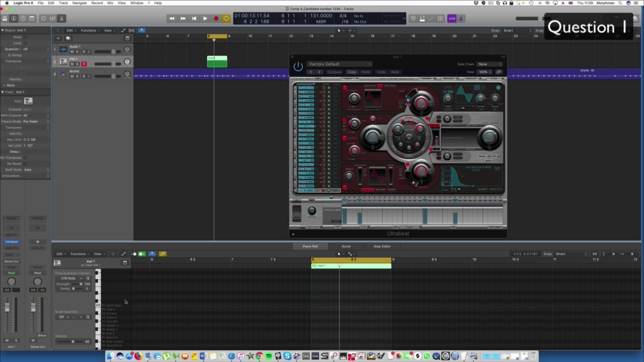Click the plugin link chain icon
This screenshot has height=362, width=644.
point(499,72)
